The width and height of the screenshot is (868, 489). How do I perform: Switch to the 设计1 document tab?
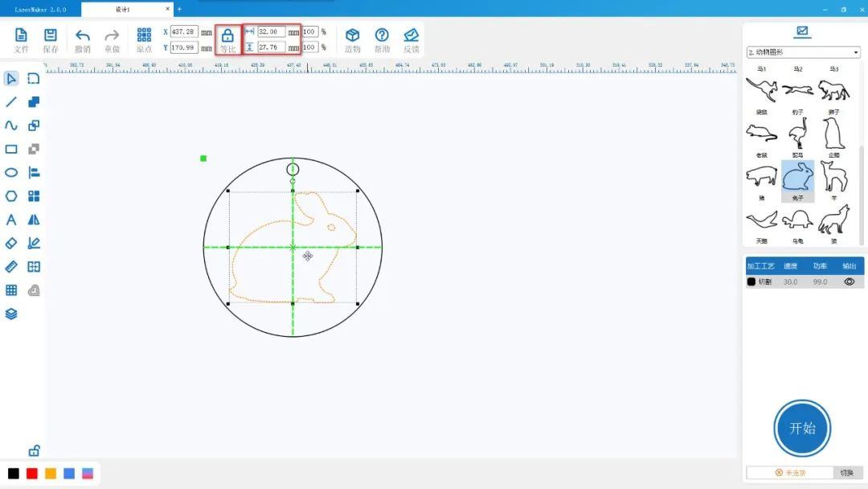122,10
